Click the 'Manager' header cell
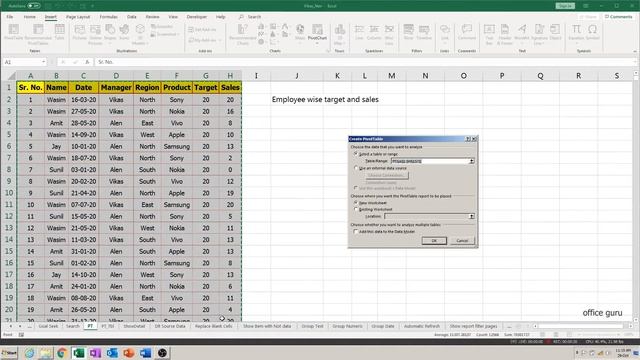The image size is (640, 360). (x=116, y=87)
